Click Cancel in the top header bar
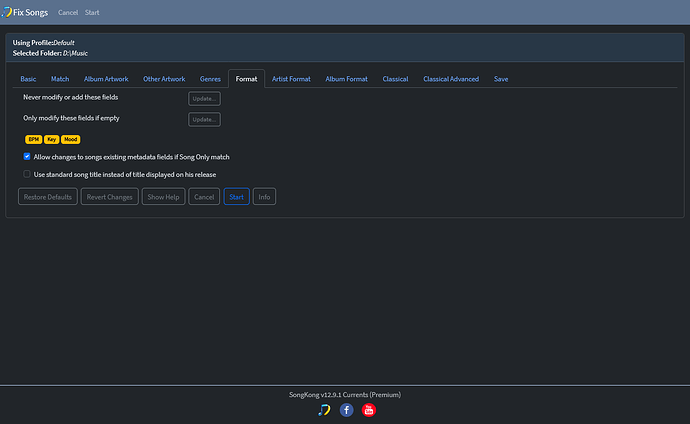This screenshot has height=424, width=690. point(68,13)
